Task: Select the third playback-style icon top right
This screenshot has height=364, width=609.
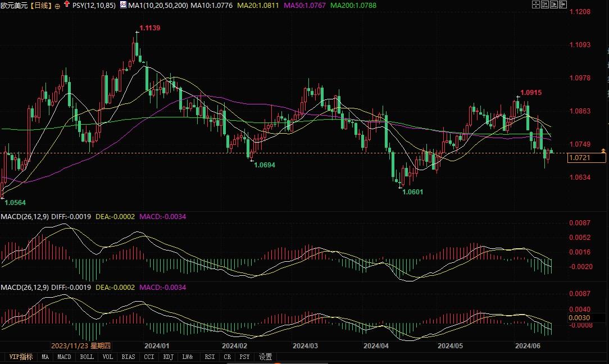Action: 554,4
